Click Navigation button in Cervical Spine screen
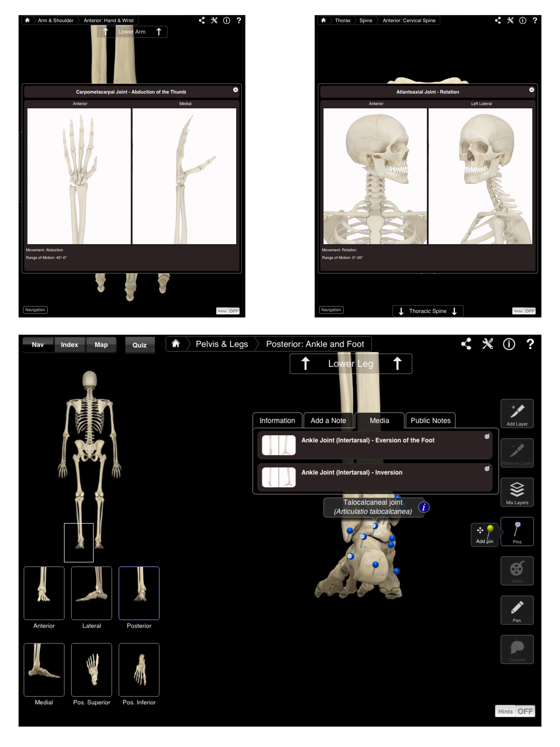 331,310
